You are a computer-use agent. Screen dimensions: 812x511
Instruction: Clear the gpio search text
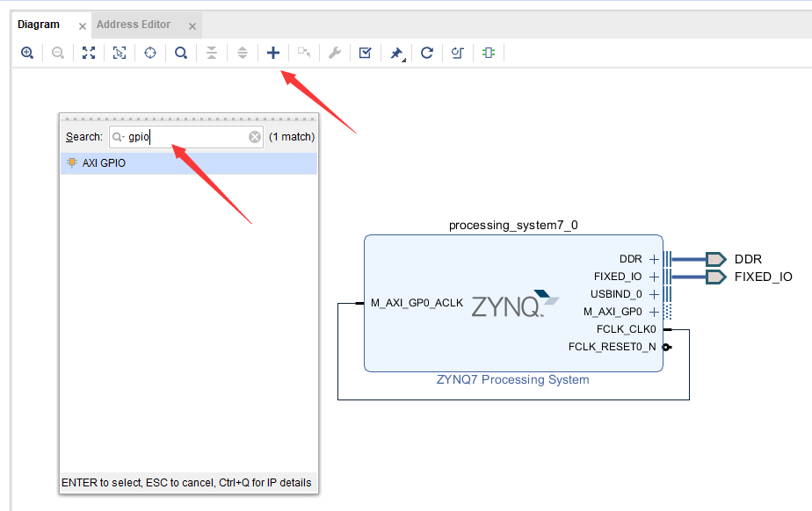point(255,137)
